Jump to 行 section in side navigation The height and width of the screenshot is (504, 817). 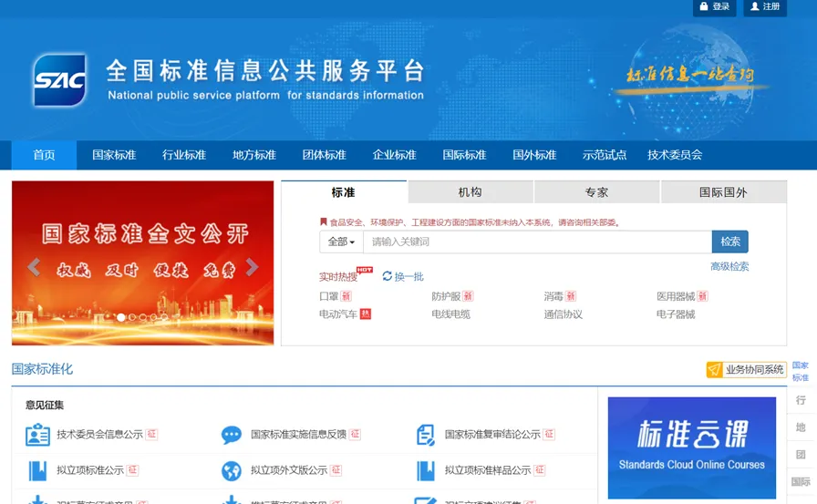pos(801,400)
